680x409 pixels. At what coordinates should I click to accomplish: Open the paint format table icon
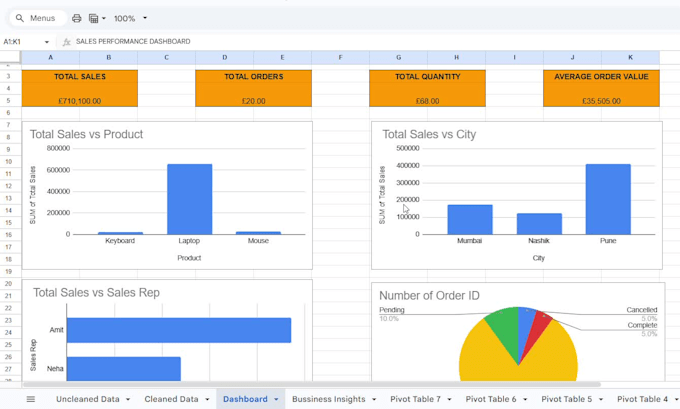93,18
